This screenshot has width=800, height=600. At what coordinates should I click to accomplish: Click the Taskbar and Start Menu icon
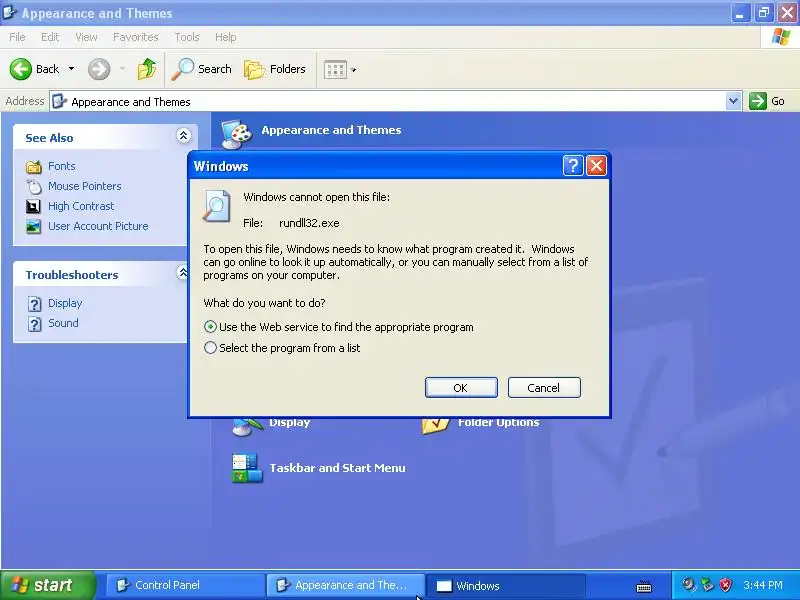[x=247, y=468]
